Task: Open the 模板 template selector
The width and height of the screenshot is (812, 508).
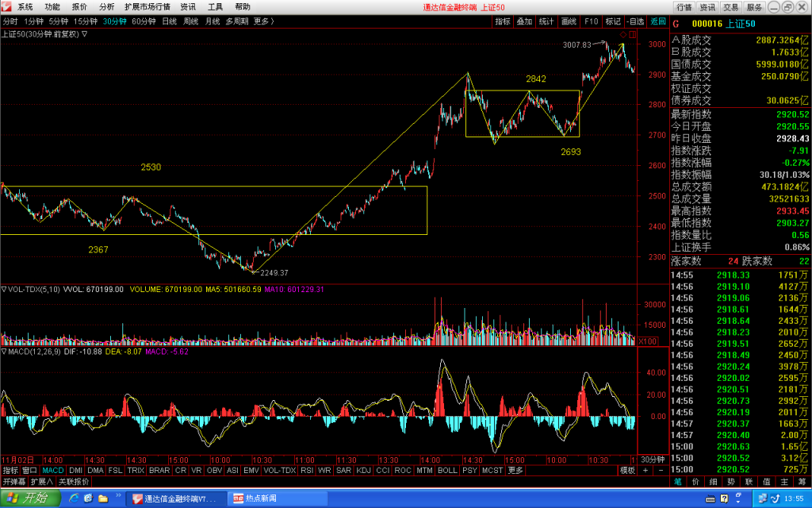Action: point(627,470)
